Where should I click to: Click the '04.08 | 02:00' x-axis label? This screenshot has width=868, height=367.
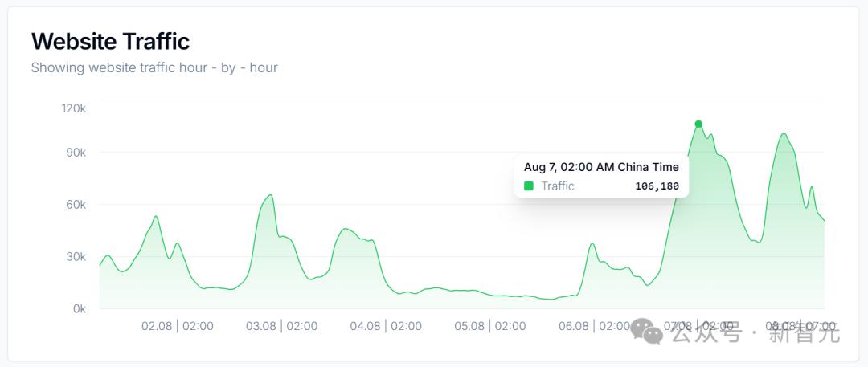pyautogui.click(x=386, y=326)
